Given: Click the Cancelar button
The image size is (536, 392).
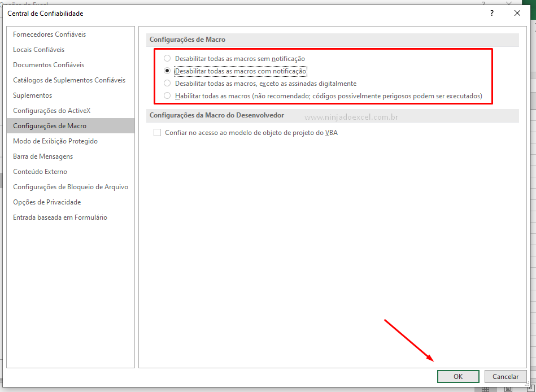Looking at the screenshot, I should (505, 376).
